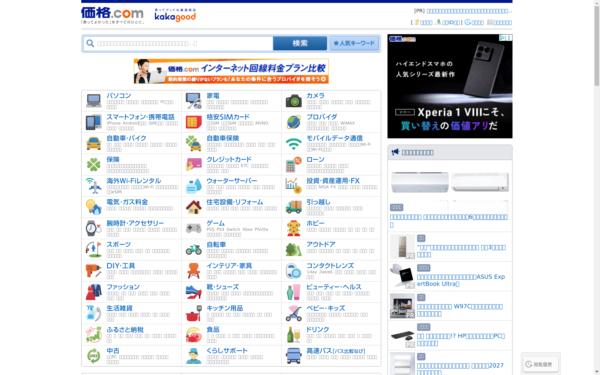Click the 保険 green clover icon
The height and width of the screenshot is (375, 600).
click(94, 165)
